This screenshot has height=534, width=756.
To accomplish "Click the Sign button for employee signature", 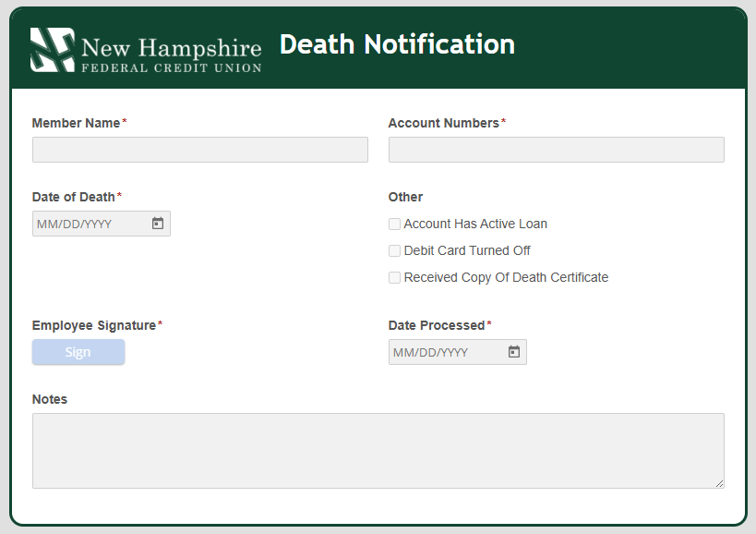I will pos(78,352).
